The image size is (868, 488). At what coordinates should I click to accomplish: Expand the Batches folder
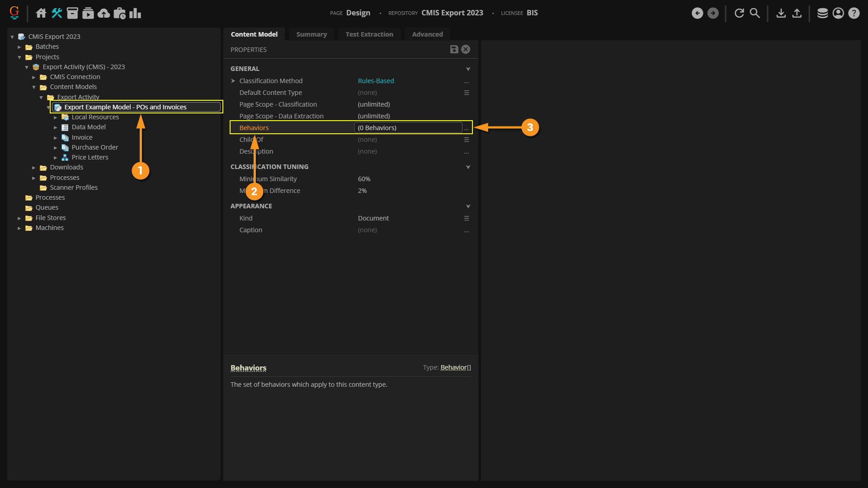pos(19,47)
